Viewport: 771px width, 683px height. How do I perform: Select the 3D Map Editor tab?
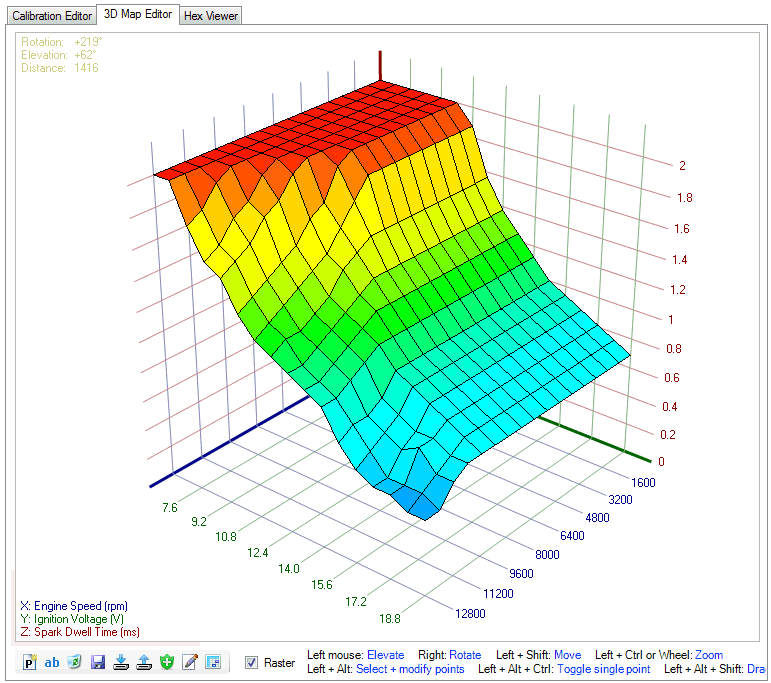138,15
